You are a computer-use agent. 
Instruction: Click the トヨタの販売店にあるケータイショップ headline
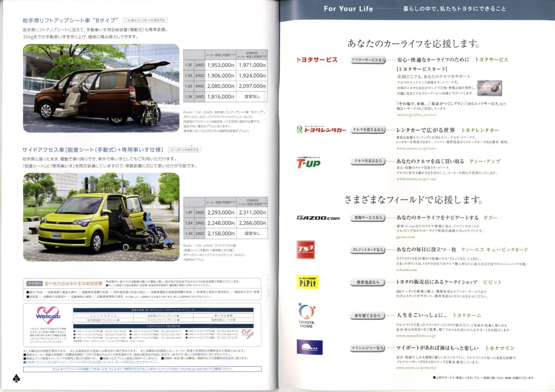[x=436, y=282]
